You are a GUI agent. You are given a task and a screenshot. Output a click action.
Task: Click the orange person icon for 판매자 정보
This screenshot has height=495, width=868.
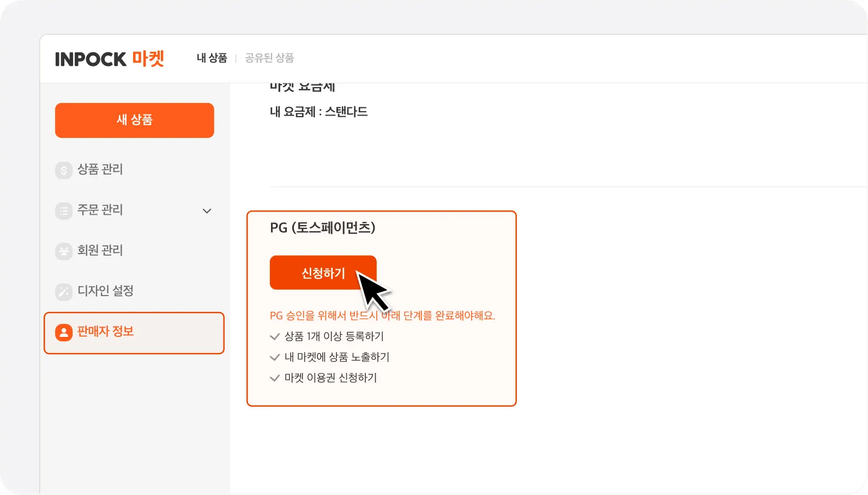[64, 332]
